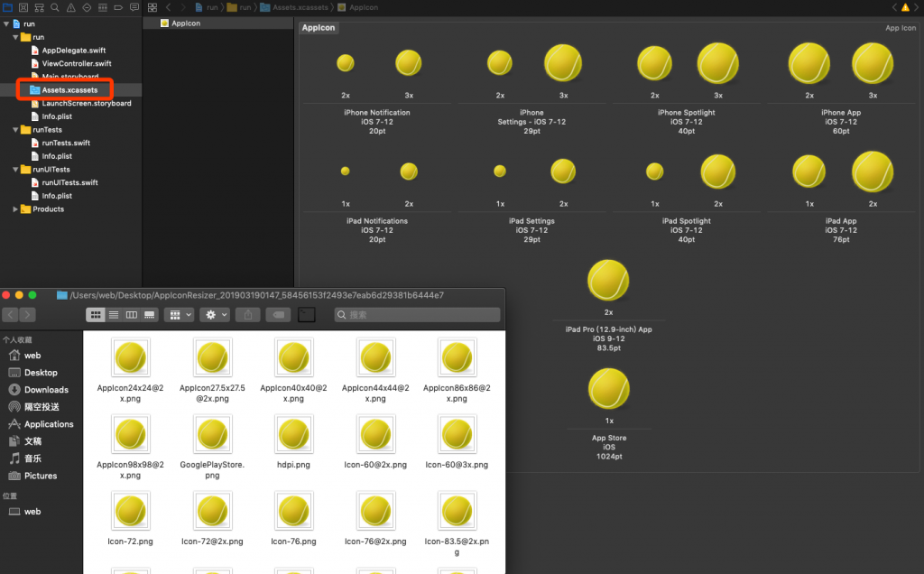Click the related items grid icon

pos(152,7)
